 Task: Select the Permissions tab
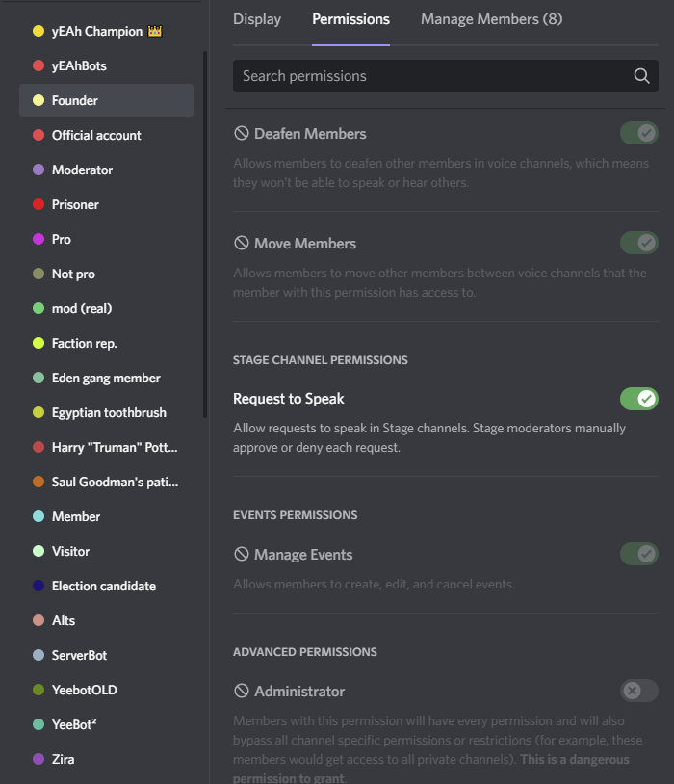(350, 19)
